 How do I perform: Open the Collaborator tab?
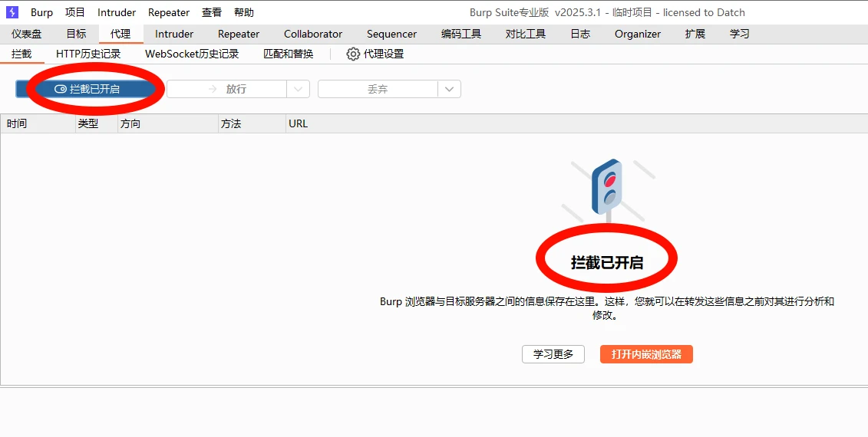point(313,34)
